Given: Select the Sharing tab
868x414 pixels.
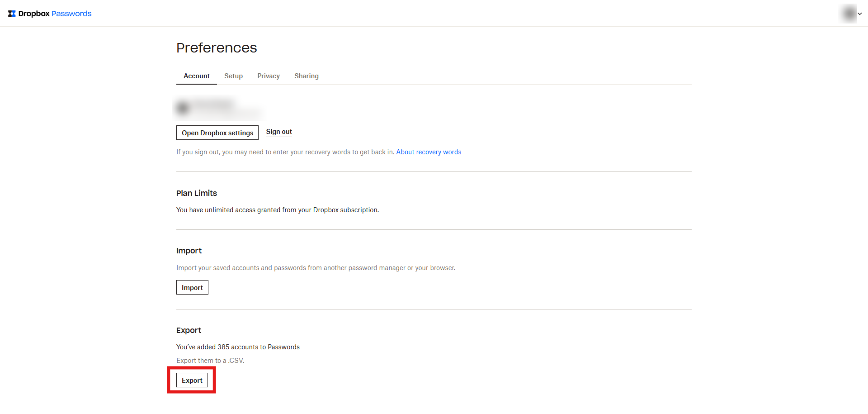Looking at the screenshot, I should coord(306,76).
